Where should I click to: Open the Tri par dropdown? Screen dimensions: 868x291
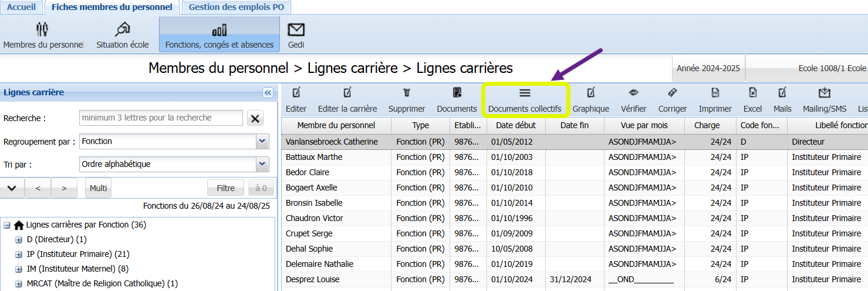coord(262,165)
